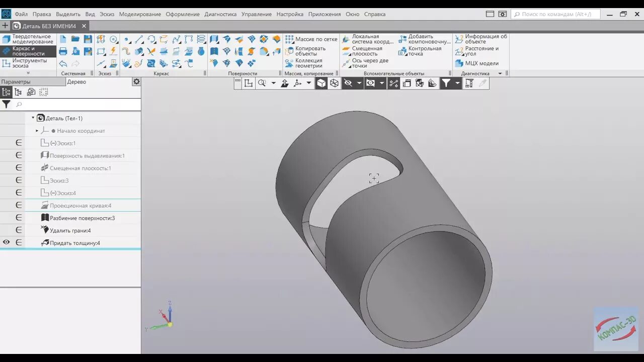
Task: Close Деталь БЕЗ ИМЕНИ4 document tab
Action: point(84,26)
